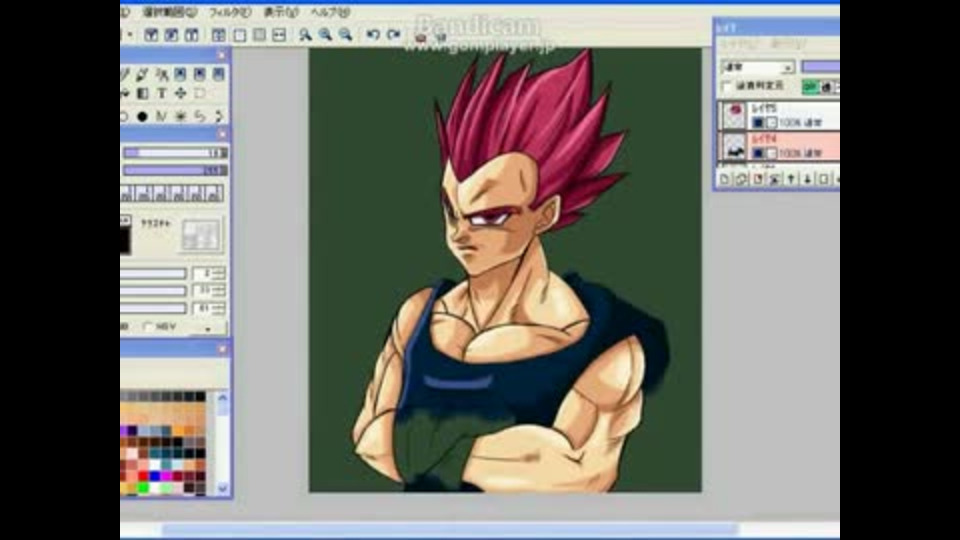Click the first brush preset button
Image resolution: width=960 pixels, height=540 pixels.
click(x=127, y=193)
